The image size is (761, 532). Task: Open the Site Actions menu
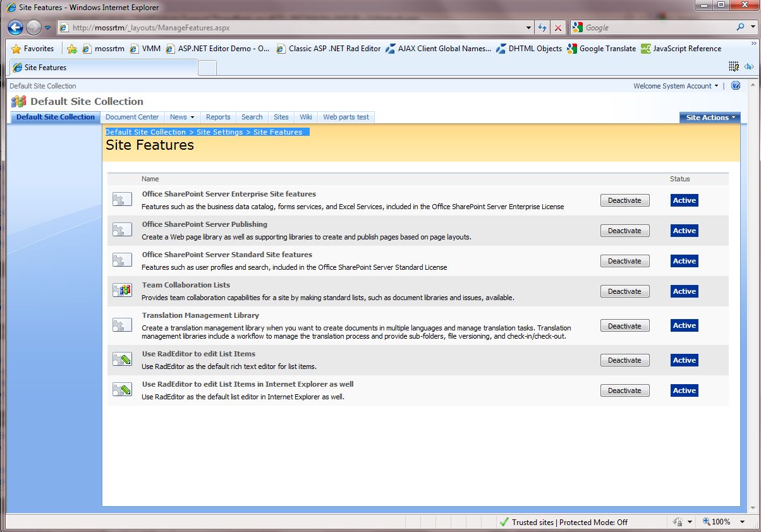click(x=709, y=118)
